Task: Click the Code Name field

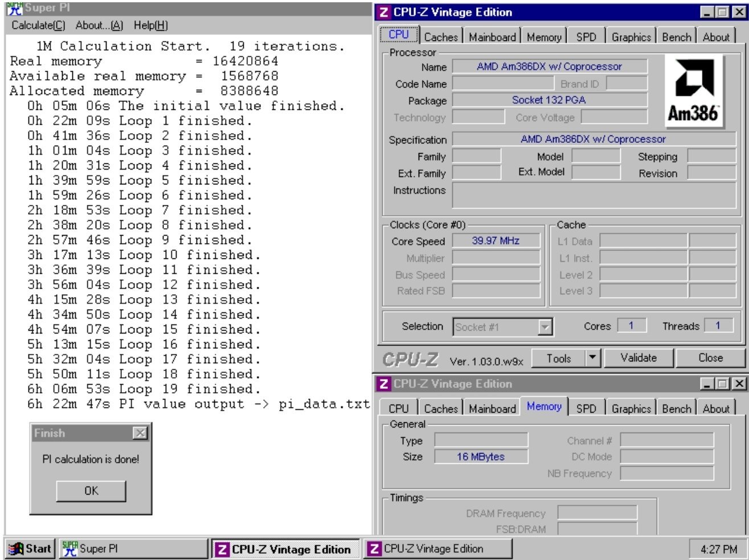Action: pos(502,84)
